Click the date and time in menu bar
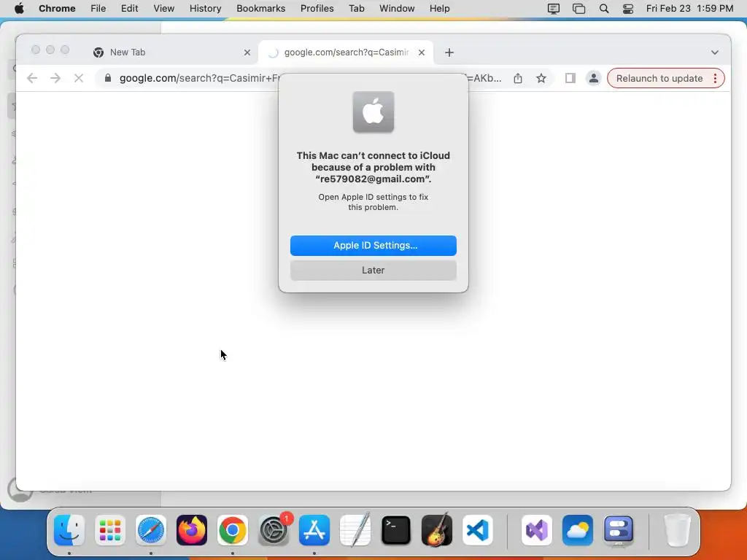This screenshot has width=747, height=560. tap(689, 9)
